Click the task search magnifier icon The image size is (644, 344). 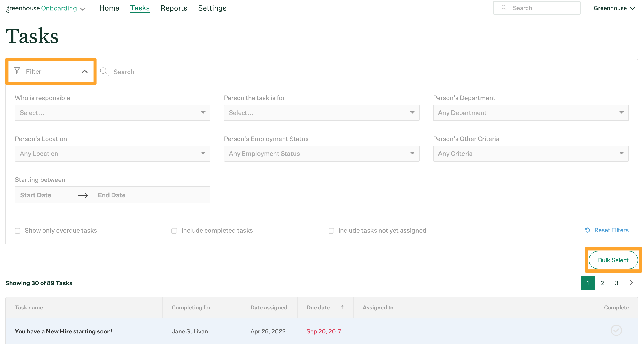(104, 72)
